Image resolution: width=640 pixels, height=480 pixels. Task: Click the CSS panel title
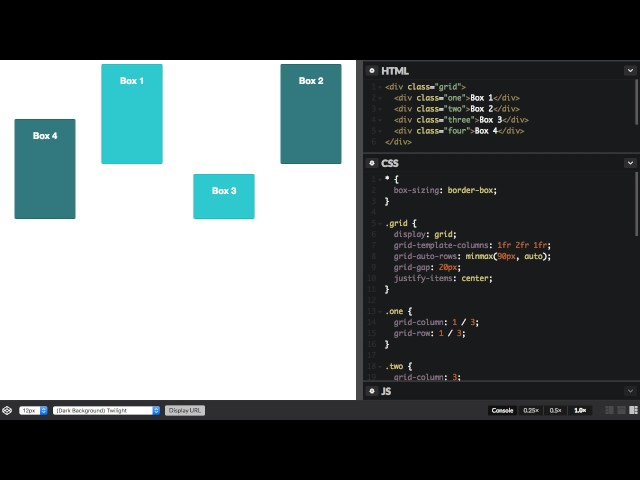390,163
